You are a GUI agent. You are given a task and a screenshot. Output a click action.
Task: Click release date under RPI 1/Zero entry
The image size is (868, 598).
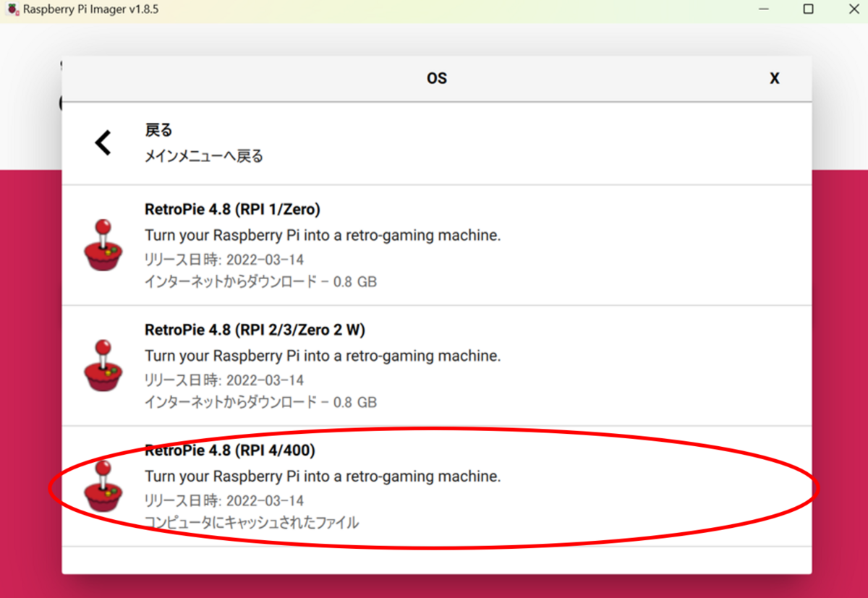(224, 260)
